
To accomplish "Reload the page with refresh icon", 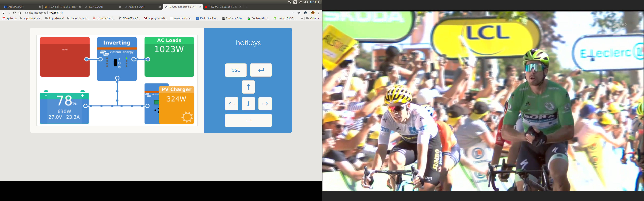I will pos(14,13).
